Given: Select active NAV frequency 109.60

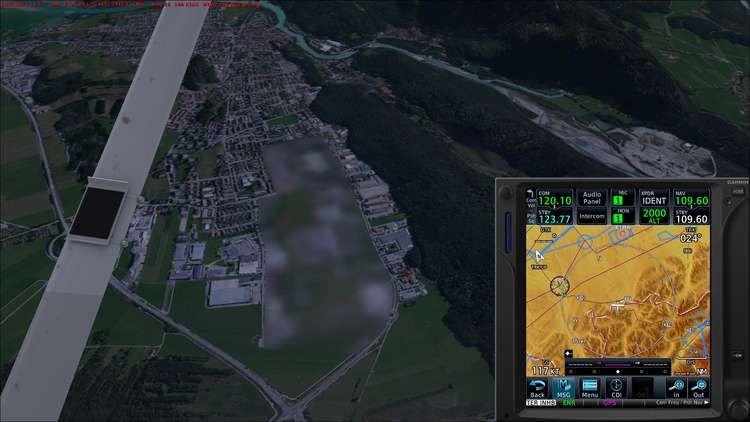Looking at the screenshot, I should [x=691, y=198].
